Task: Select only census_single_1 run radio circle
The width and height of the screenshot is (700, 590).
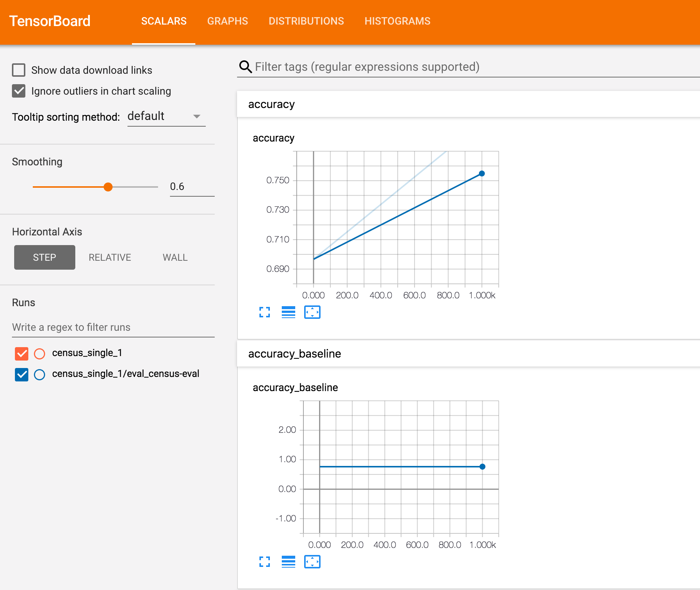Action: 40,353
